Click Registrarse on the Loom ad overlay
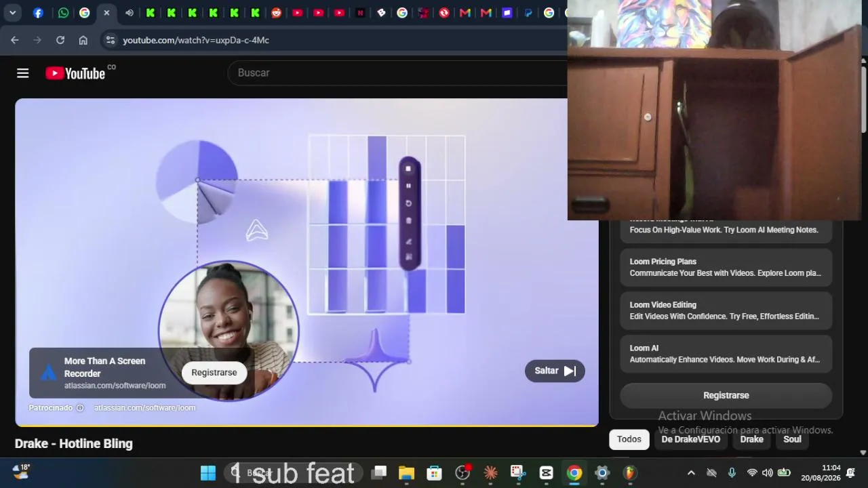 214,373
